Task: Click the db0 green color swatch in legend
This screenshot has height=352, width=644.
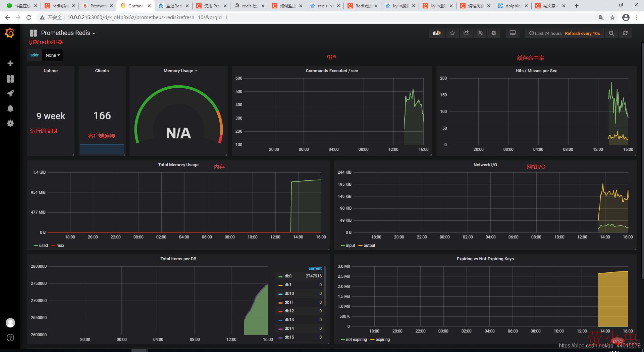Action: 280,276
